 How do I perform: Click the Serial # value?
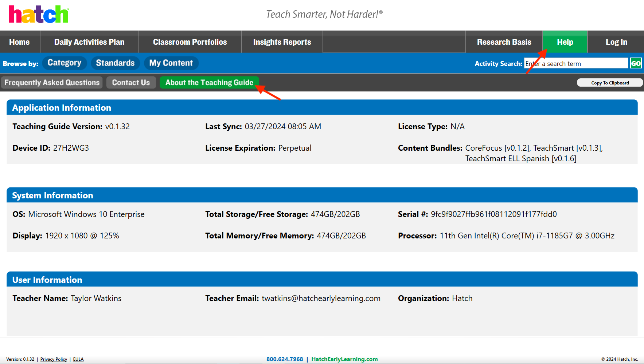494,214
